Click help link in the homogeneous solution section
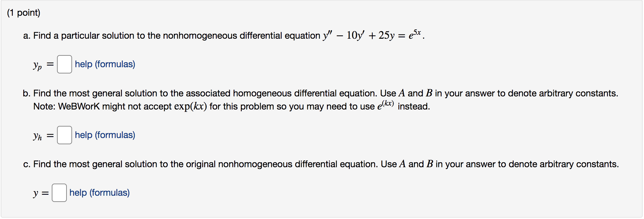The image size is (644, 219). [105, 135]
